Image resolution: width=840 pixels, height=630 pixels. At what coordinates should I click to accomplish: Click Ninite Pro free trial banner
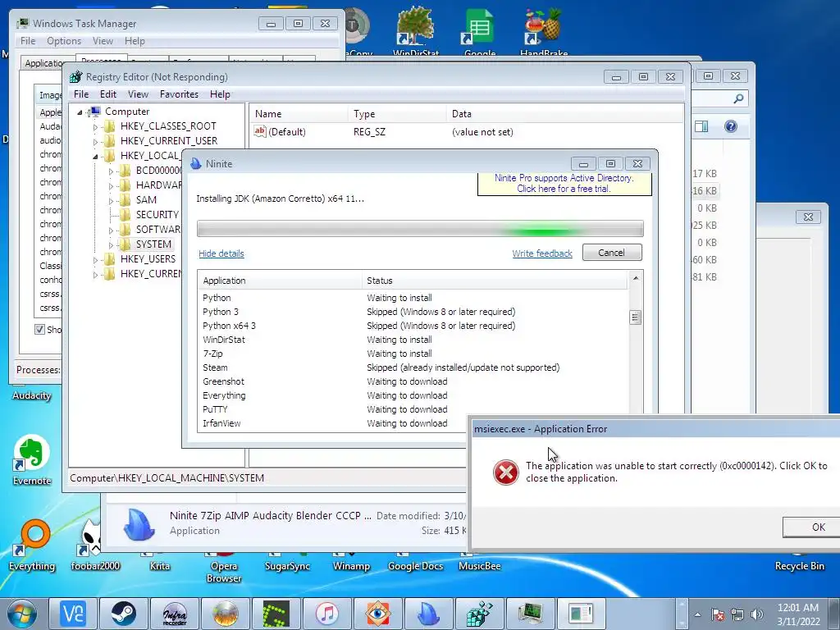[x=564, y=184]
